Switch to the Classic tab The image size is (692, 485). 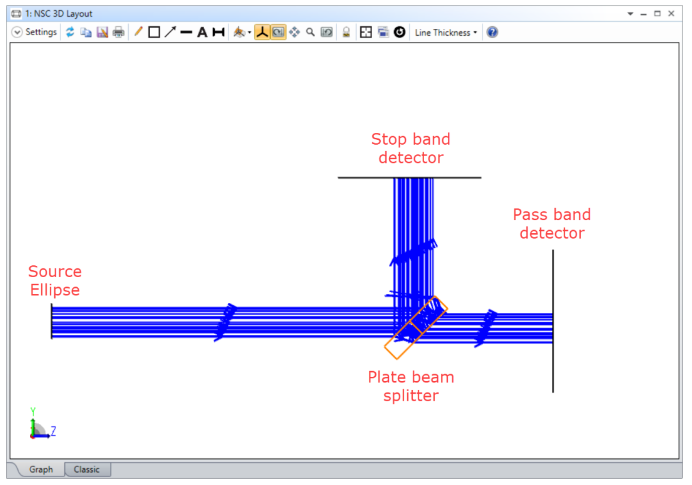point(89,470)
